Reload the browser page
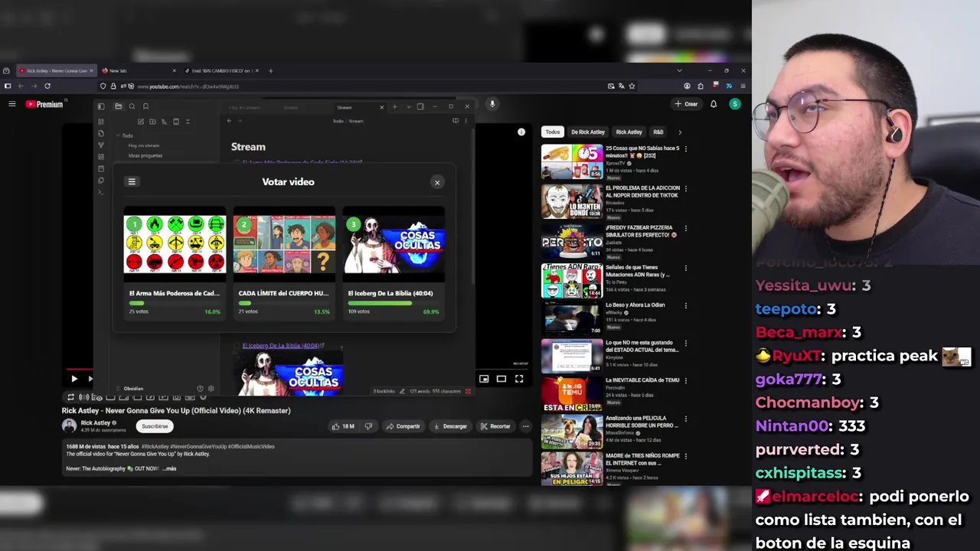The width and height of the screenshot is (980, 551). pos(47,86)
